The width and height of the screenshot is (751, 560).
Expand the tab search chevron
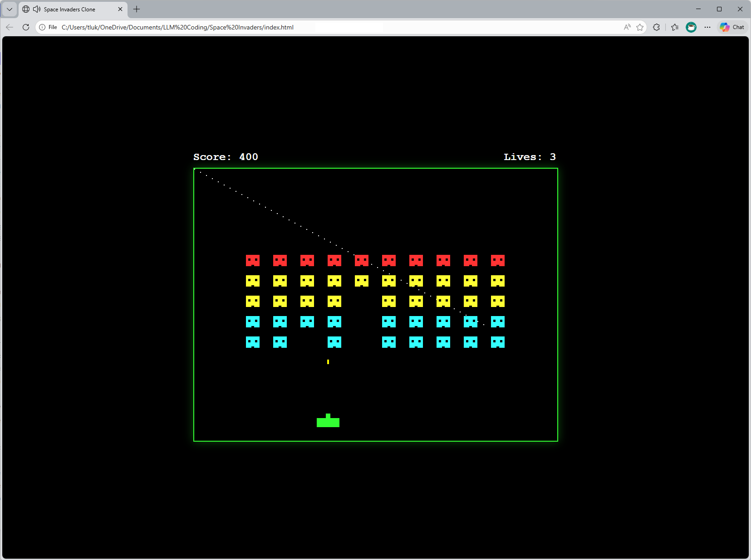[x=10, y=9]
